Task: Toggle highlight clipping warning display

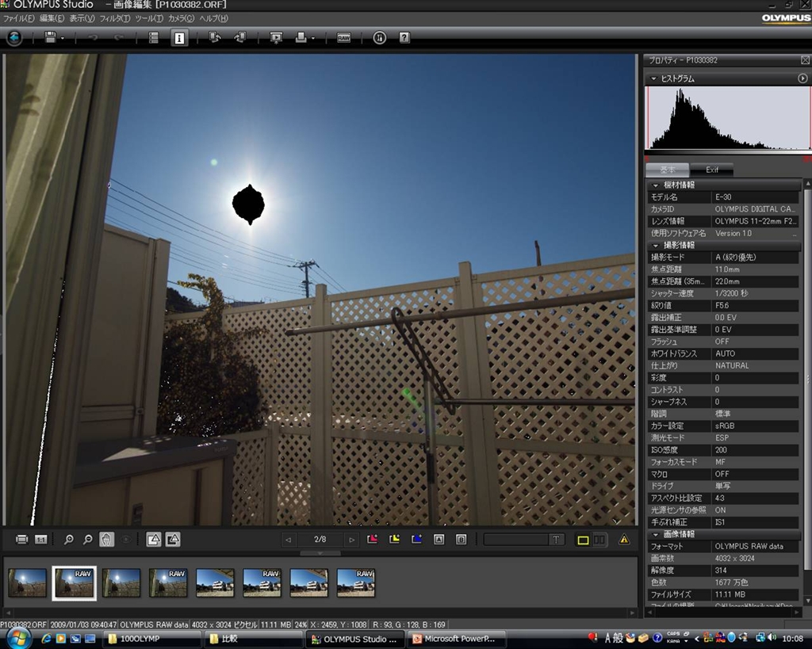Action: 154,540
